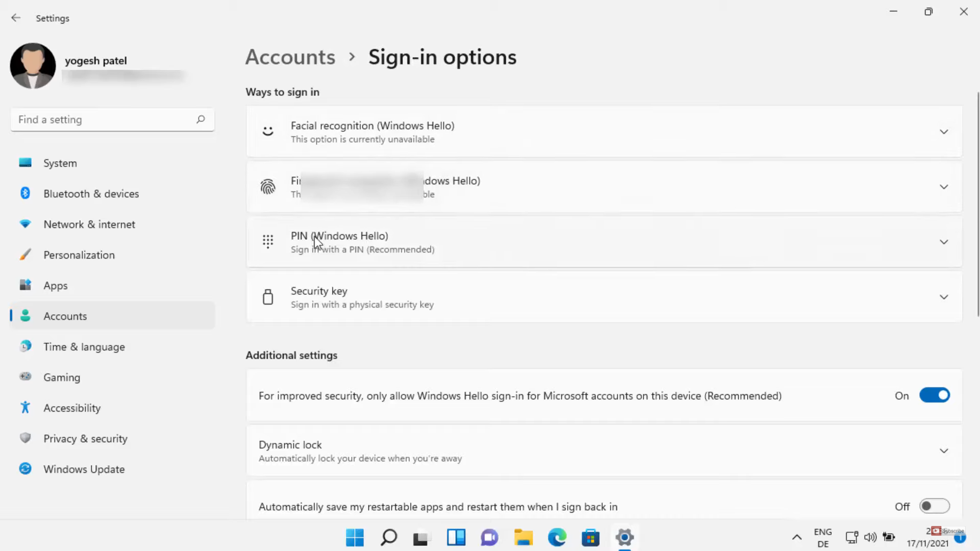The image size is (980, 551).
Task: Open the Windows Start menu
Action: pyautogui.click(x=355, y=537)
